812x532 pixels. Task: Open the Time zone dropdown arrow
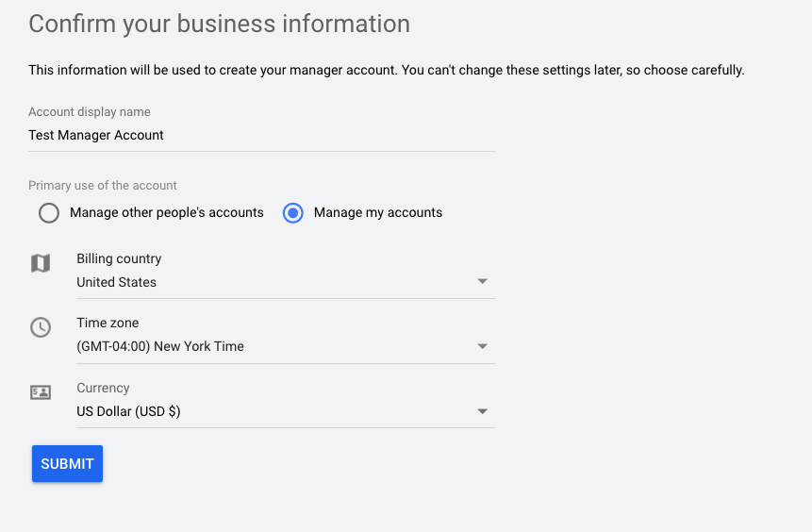tap(482, 346)
